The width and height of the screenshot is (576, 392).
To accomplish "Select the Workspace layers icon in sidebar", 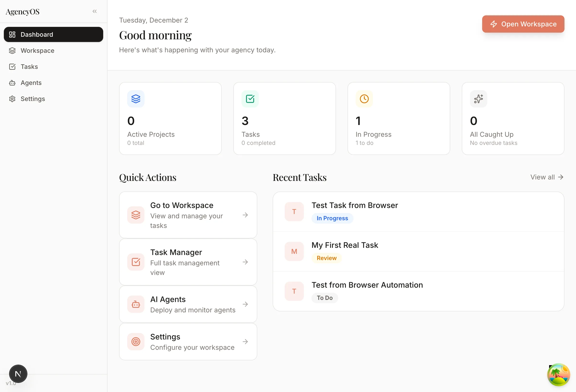I will pos(12,51).
